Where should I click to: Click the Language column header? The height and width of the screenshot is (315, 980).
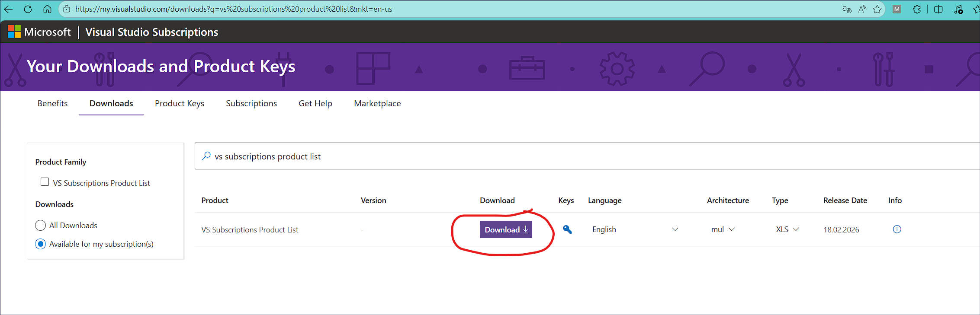tap(604, 200)
